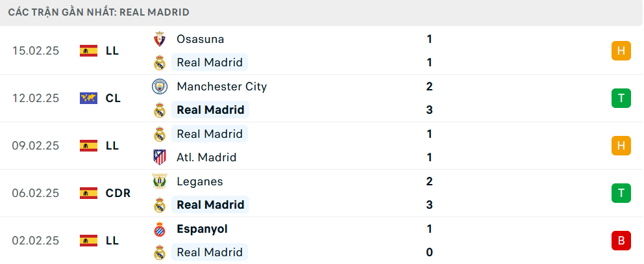644x264 pixels.
Task: Click the CDR competition label
Action: pos(118,193)
